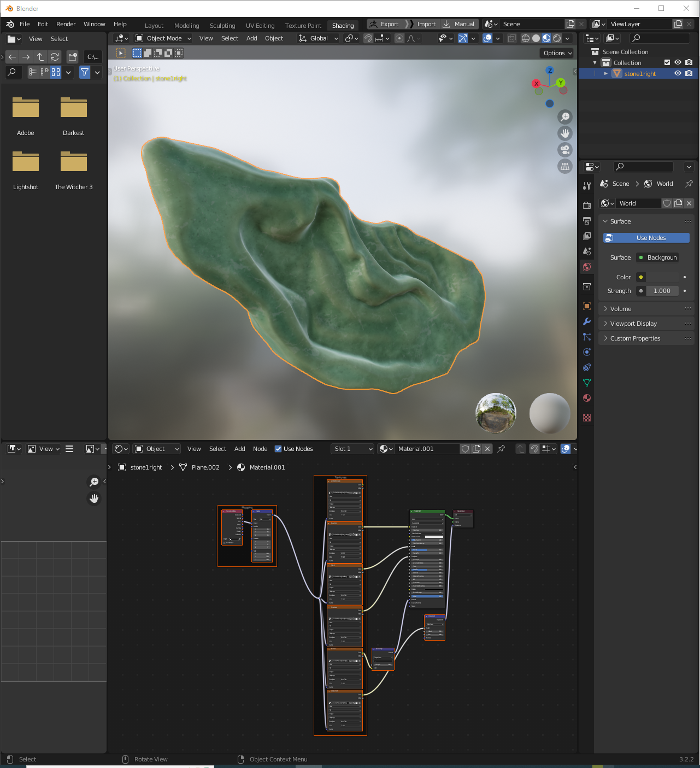
Task: Expand the Volume panel in World properties
Action: pos(621,309)
